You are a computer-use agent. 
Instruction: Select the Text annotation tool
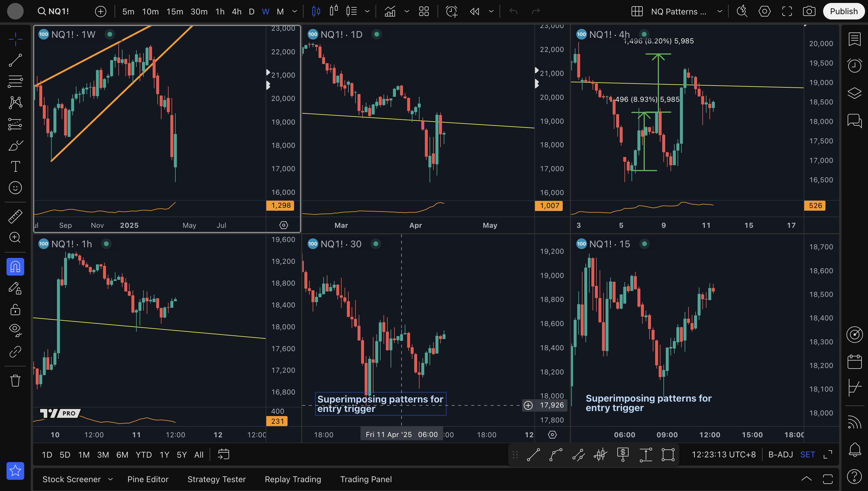[x=15, y=166]
